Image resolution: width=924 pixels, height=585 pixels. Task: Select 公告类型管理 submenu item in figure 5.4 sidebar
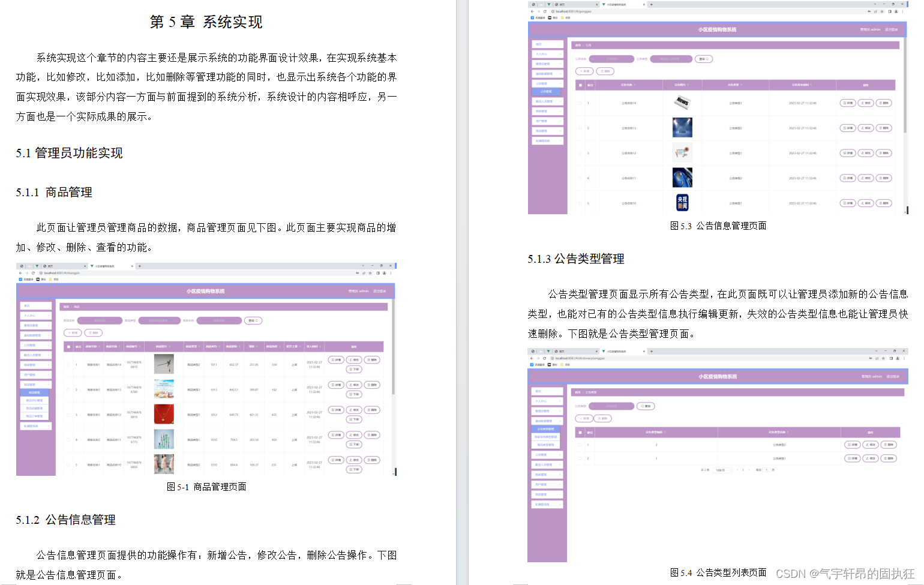(x=545, y=429)
